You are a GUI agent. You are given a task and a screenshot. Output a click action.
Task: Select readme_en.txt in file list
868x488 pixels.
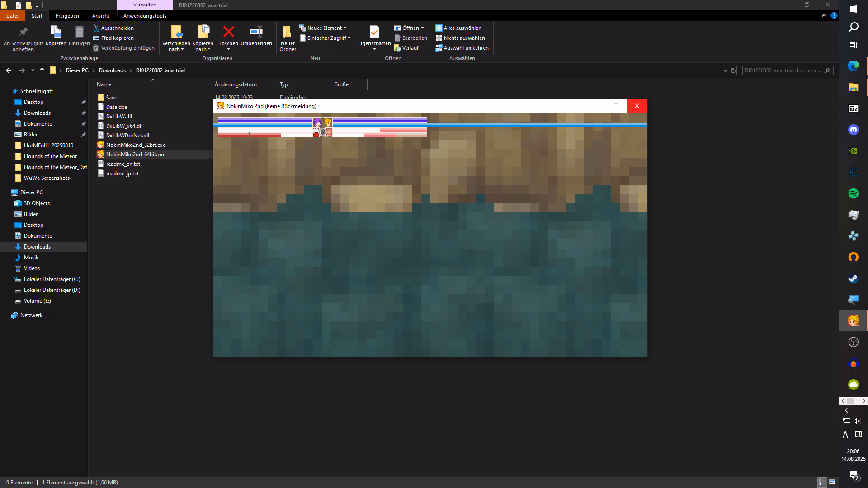123,164
